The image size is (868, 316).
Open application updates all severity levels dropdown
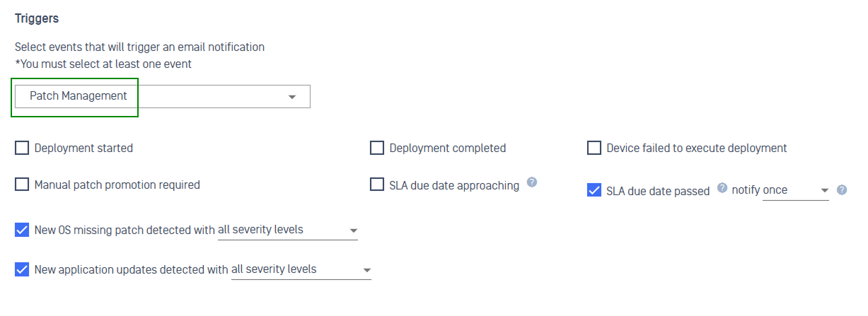click(x=301, y=269)
